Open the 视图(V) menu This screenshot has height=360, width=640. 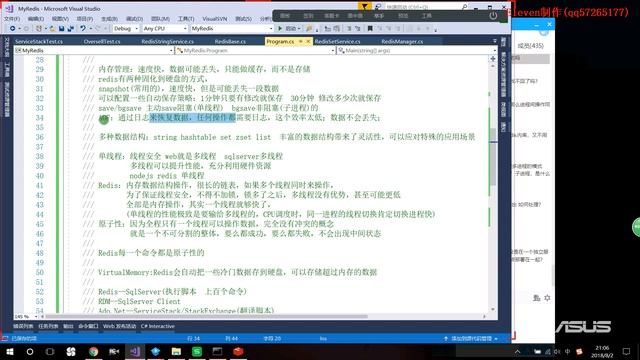(x=60, y=19)
